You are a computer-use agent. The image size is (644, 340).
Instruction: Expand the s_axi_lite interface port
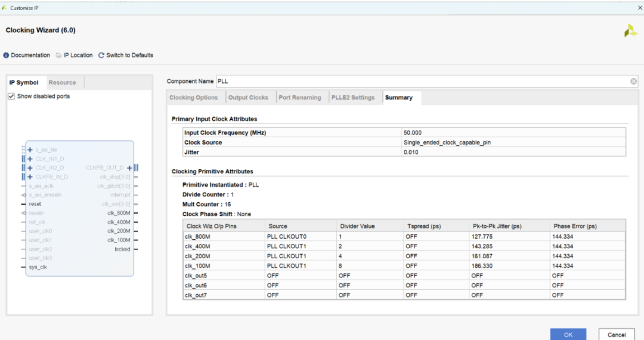(30, 150)
